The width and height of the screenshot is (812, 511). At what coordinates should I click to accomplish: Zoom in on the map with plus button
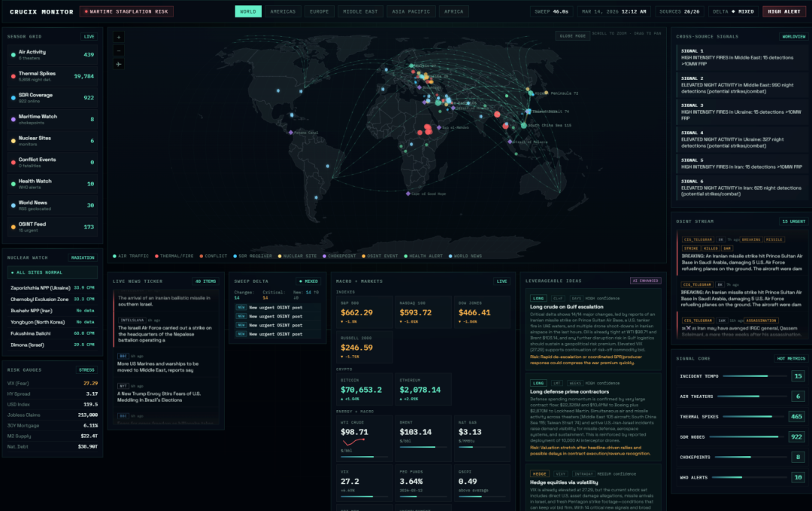coord(119,38)
